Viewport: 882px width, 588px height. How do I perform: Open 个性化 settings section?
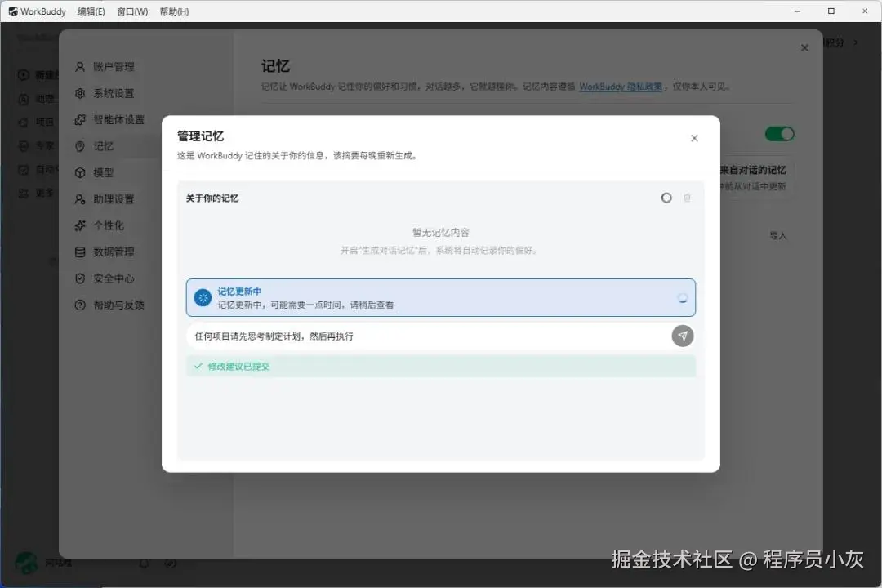click(x=100, y=225)
